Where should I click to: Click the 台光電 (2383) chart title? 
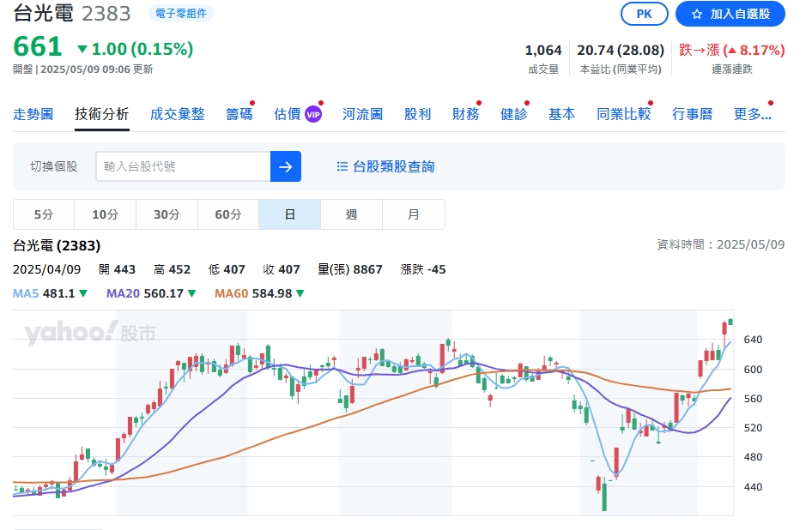pyautogui.click(x=57, y=245)
